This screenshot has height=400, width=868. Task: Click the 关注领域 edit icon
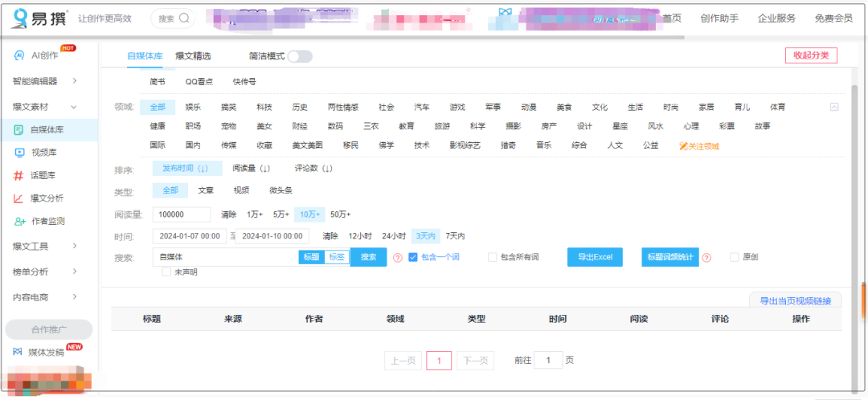point(683,147)
